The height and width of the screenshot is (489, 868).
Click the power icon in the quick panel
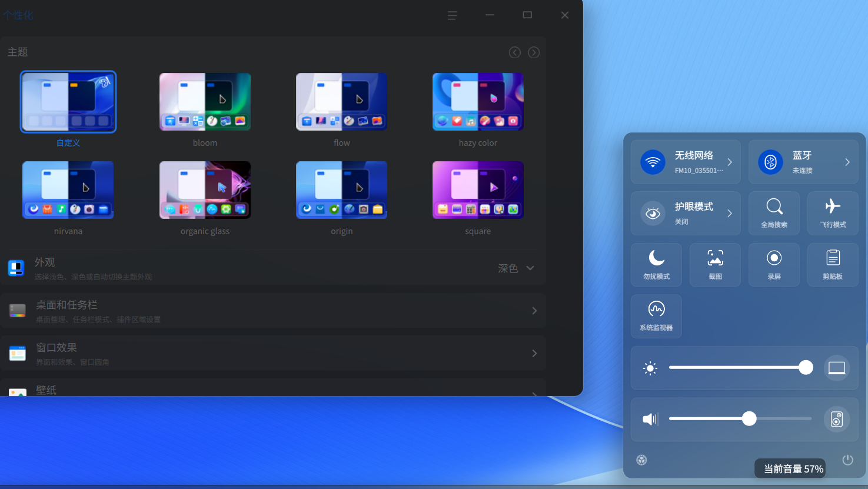click(x=847, y=460)
